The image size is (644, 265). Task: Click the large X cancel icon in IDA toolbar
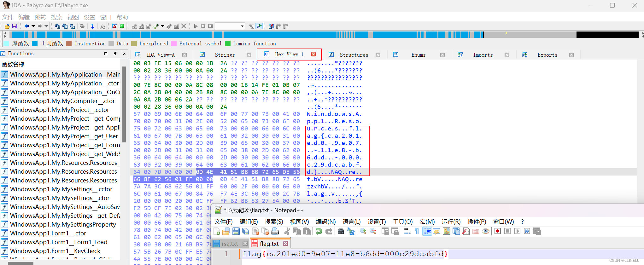[184, 26]
